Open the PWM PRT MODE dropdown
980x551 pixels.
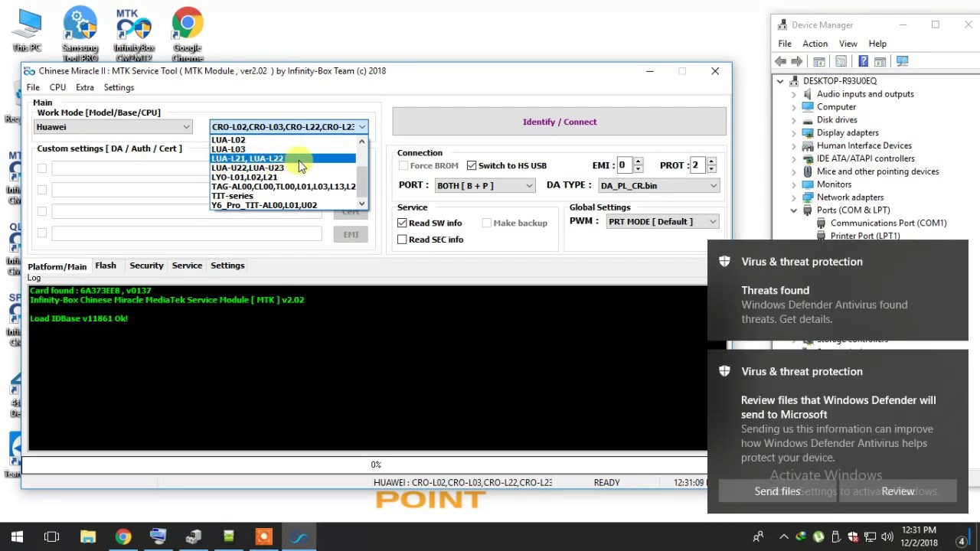pyautogui.click(x=662, y=222)
